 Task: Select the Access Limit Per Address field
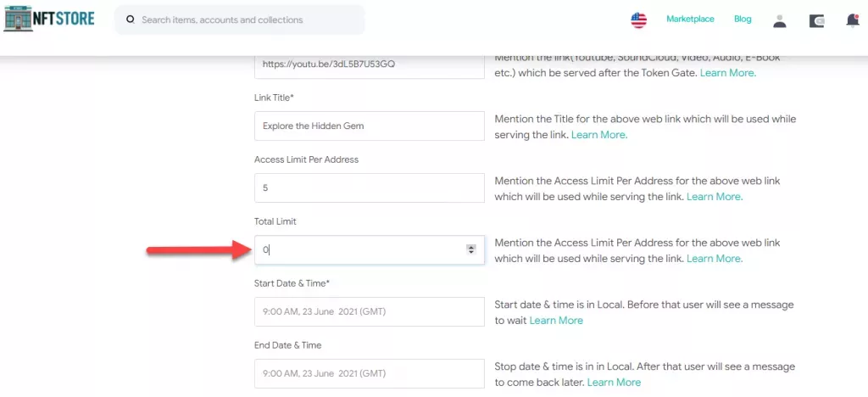368,187
